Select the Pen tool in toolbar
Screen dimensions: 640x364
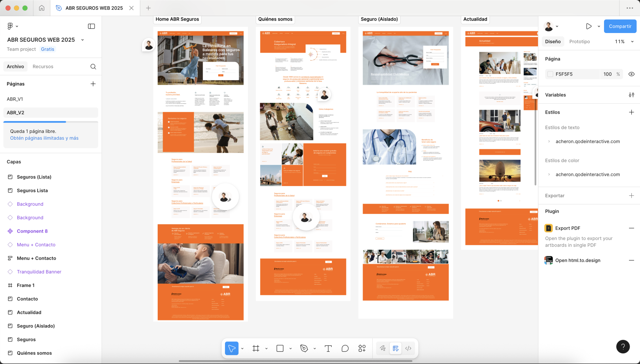304,348
